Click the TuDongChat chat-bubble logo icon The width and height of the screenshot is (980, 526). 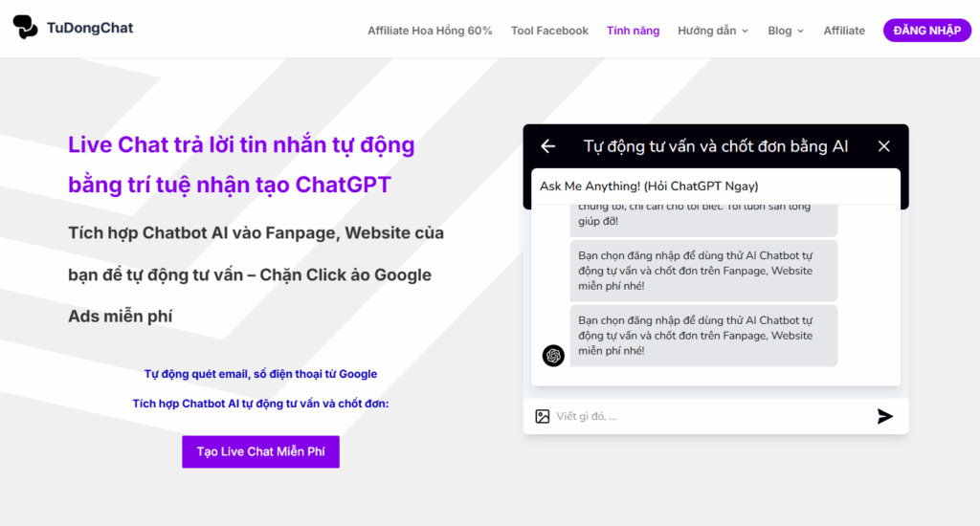coord(25,28)
